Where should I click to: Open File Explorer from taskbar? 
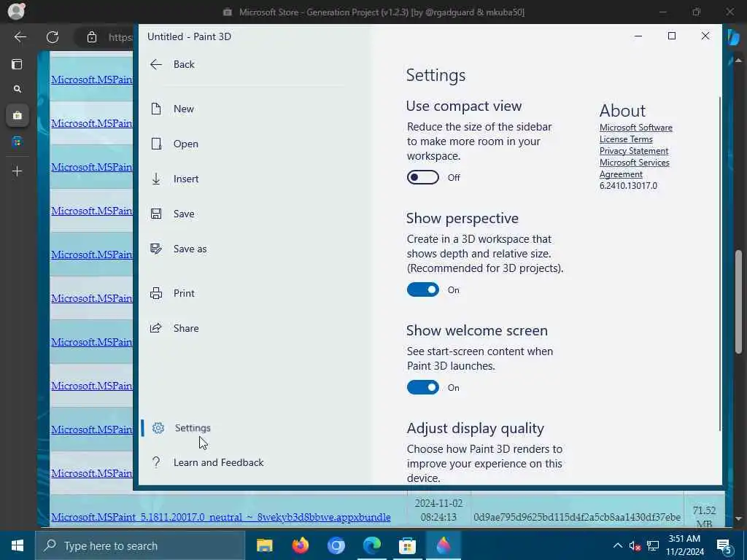coord(265,545)
